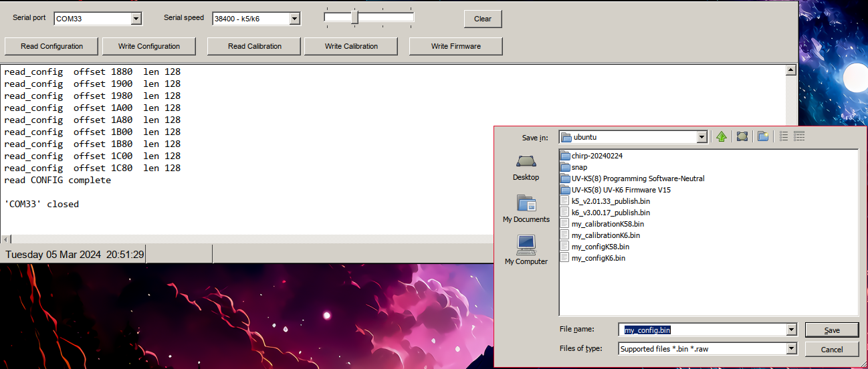Expand the Serial speed dropdown
Screen dimensions: 868x369
click(x=294, y=19)
